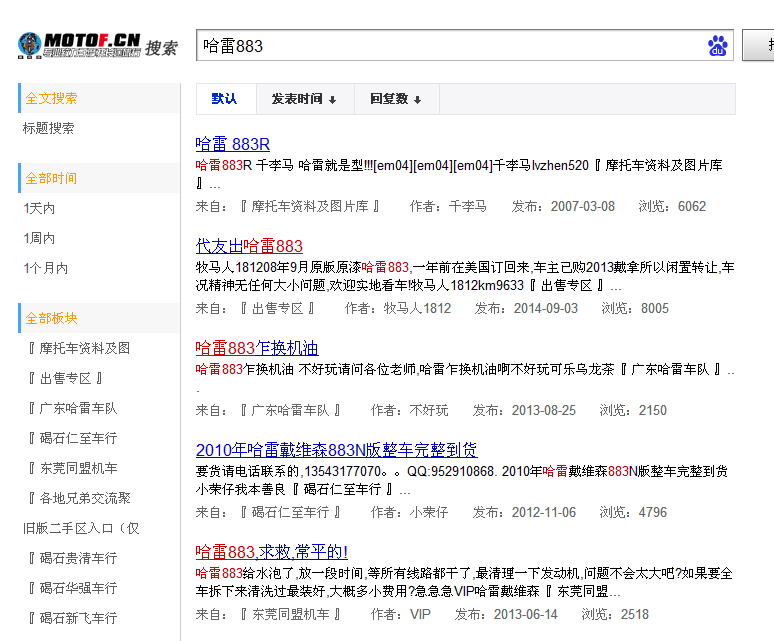
Task: Click view count 8005
Action: (655, 308)
